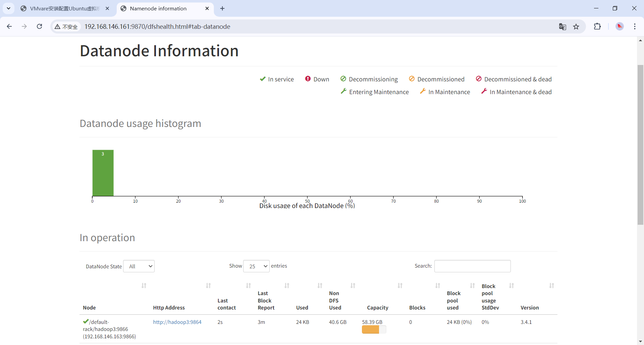
Task: Click the scrollbar down arrow
Action: [x=640, y=342]
